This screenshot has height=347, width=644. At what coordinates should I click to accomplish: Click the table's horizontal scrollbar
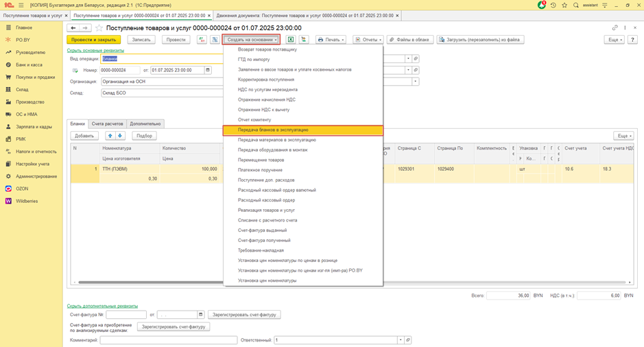[352, 283]
